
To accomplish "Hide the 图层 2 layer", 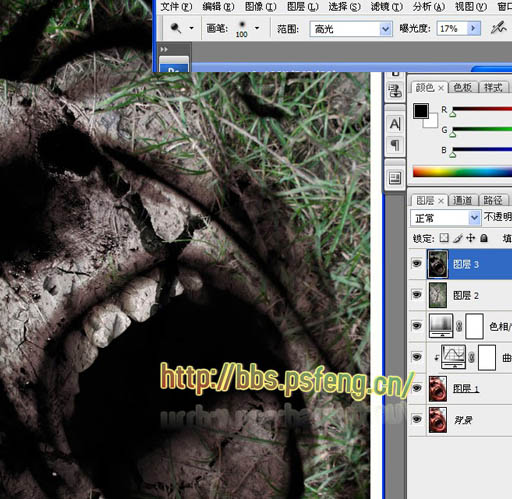I will click(x=417, y=295).
